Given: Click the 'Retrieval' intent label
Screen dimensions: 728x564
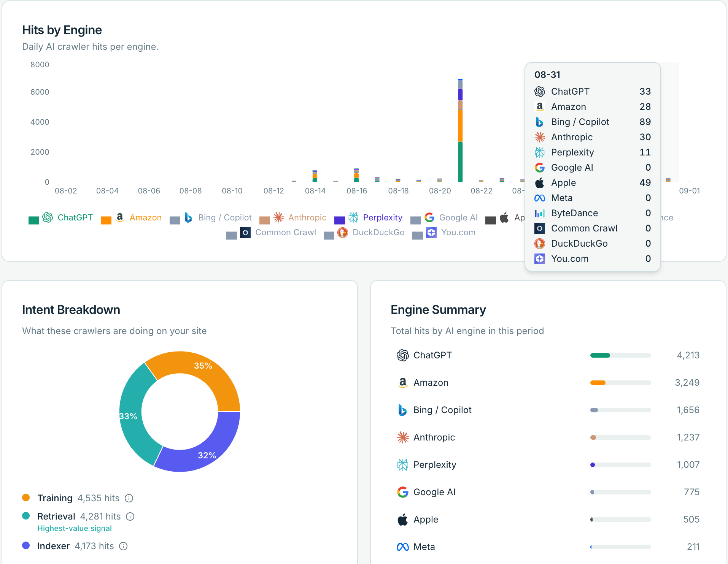Looking at the screenshot, I should tap(56, 516).
